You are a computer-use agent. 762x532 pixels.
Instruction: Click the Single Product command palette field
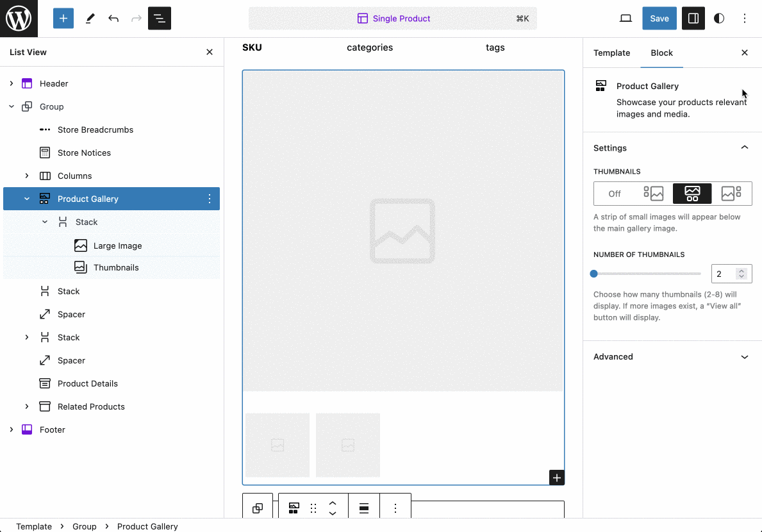(x=393, y=18)
